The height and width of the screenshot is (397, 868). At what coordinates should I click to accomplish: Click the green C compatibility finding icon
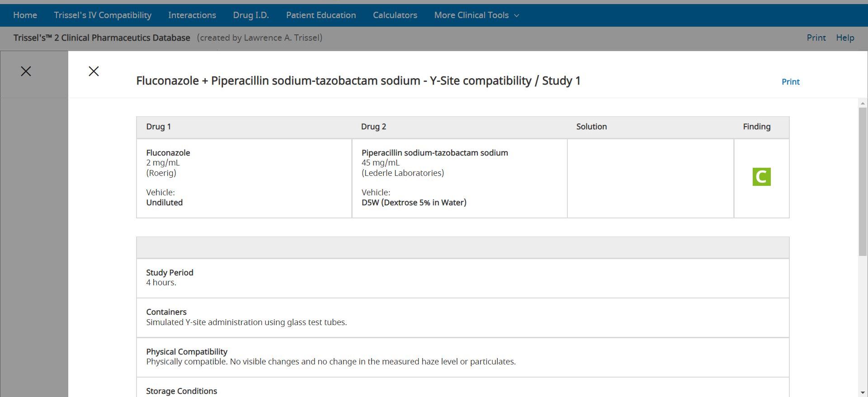tap(761, 177)
